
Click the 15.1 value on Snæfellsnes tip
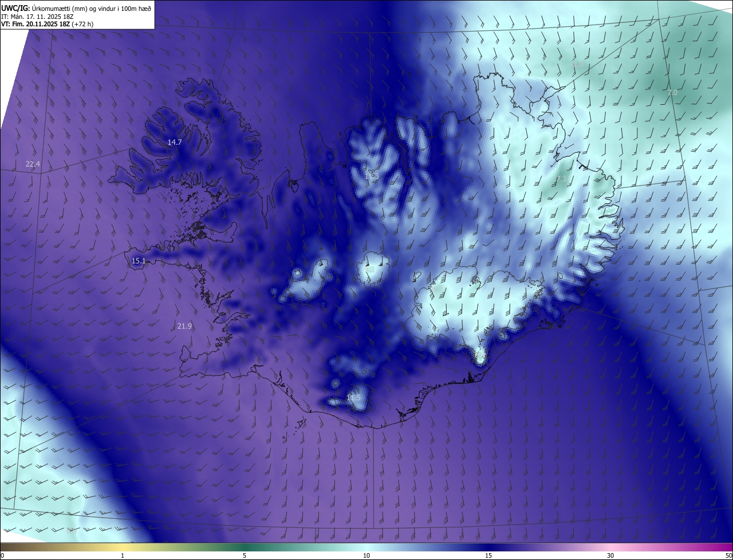[x=139, y=261]
